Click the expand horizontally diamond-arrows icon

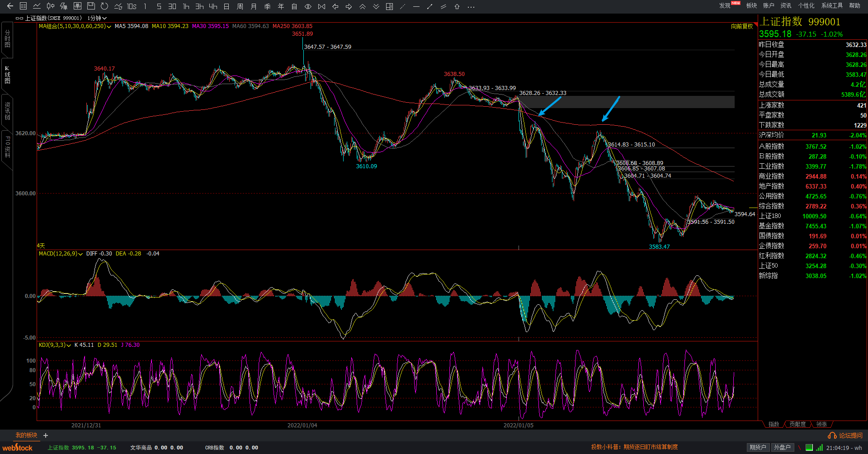[308, 6]
